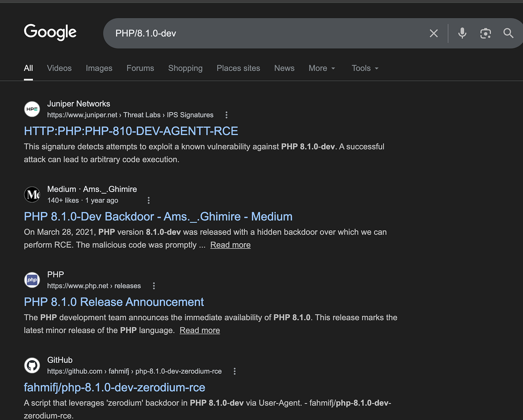Clear the search query with X icon
523x420 pixels.
pos(434,33)
